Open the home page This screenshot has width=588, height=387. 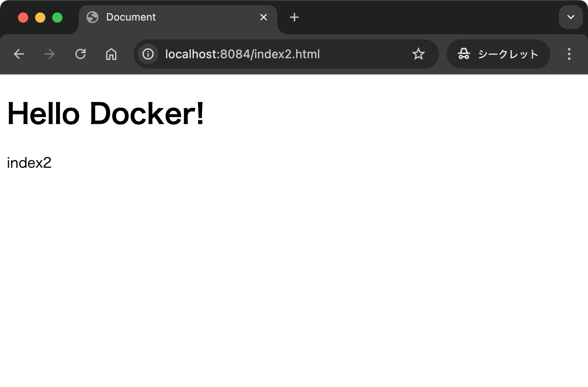[x=111, y=54]
